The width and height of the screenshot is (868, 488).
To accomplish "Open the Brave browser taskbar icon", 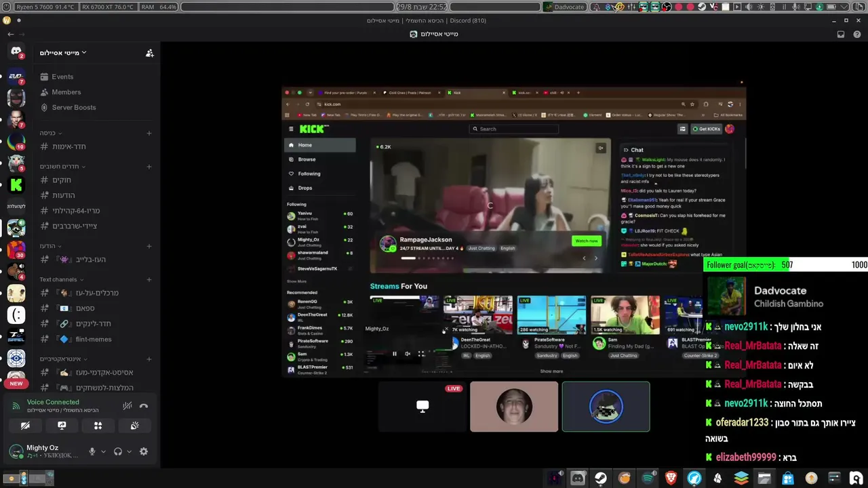I will 671,479.
